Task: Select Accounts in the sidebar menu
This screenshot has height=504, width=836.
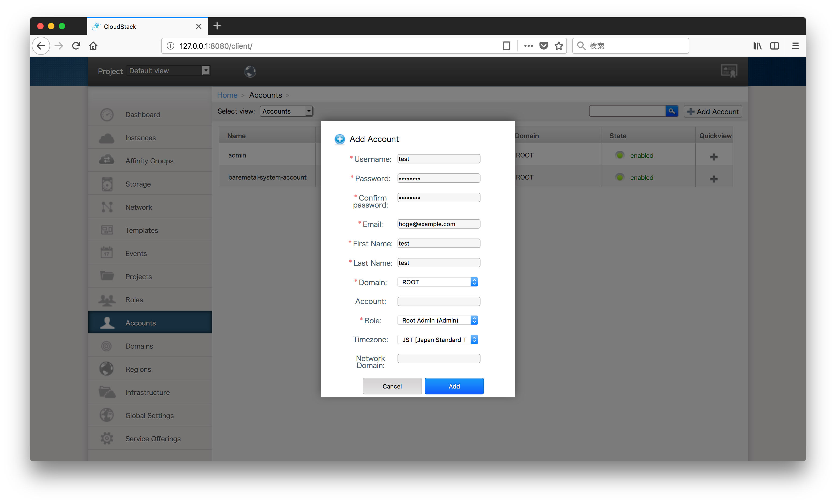Action: (x=150, y=323)
